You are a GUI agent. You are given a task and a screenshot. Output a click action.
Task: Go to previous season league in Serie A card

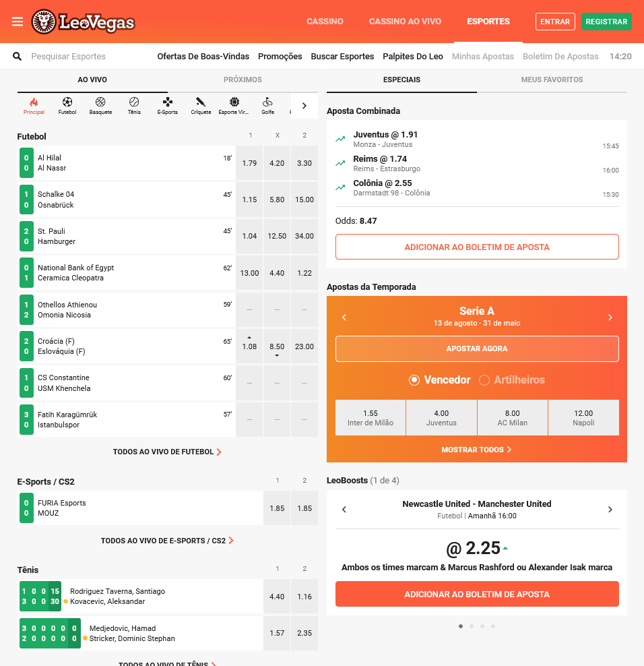pyautogui.click(x=344, y=317)
